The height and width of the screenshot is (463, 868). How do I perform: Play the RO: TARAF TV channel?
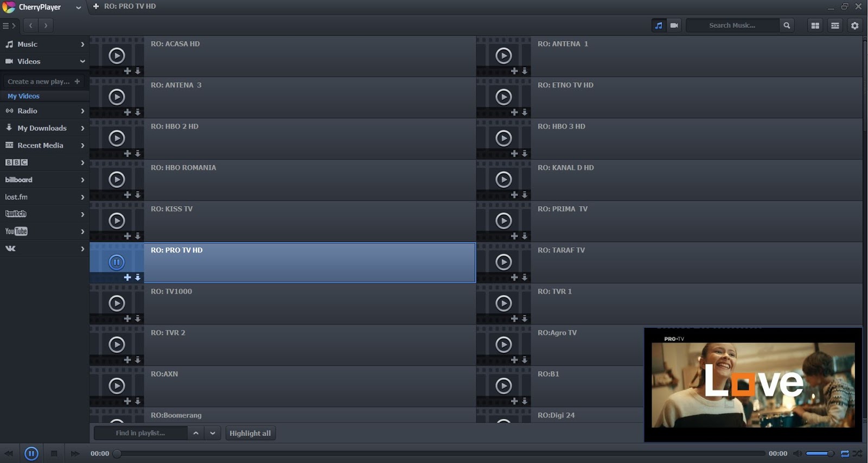pyautogui.click(x=503, y=262)
